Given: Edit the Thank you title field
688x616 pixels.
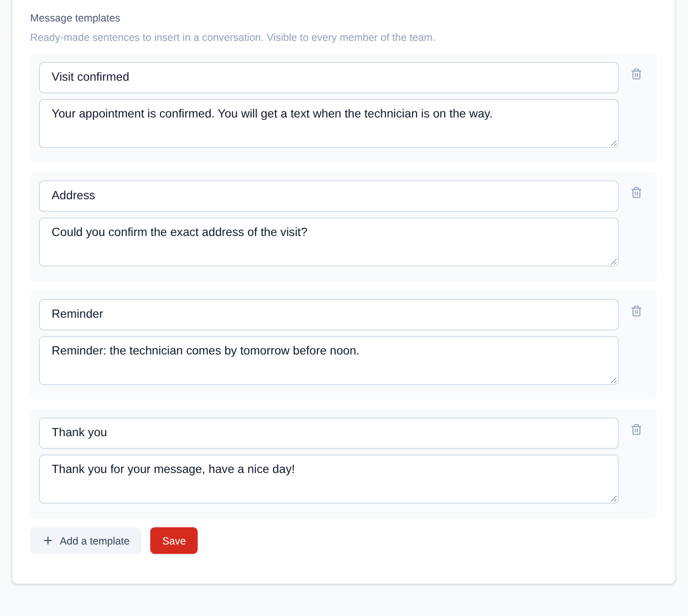Looking at the screenshot, I should tap(329, 433).
